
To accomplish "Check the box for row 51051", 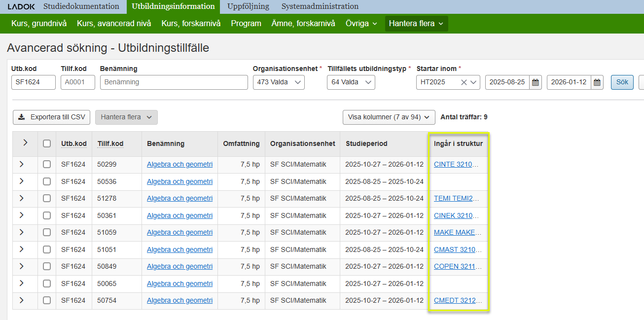I will click(47, 249).
